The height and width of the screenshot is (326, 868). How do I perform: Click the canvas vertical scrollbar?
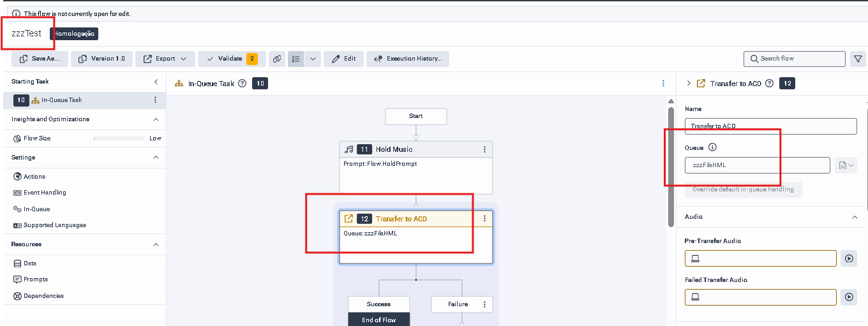tap(670, 167)
